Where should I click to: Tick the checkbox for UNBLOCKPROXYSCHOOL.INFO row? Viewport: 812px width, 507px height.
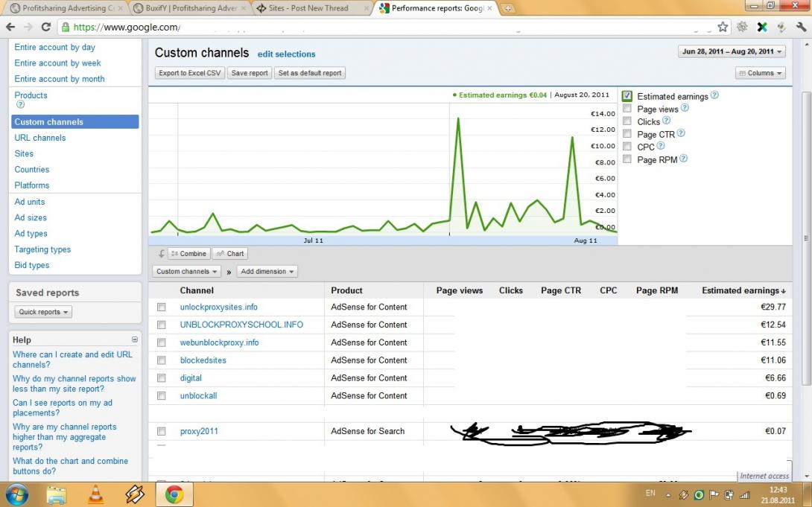point(162,325)
